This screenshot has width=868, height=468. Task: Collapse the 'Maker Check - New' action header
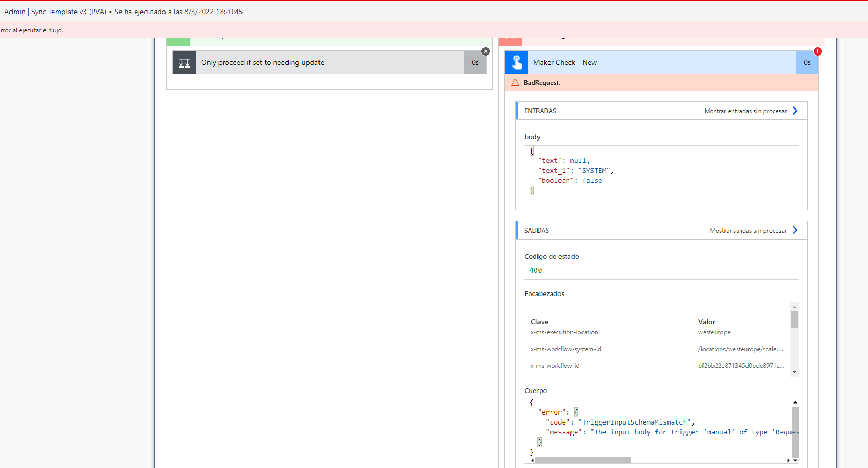tap(662, 62)
